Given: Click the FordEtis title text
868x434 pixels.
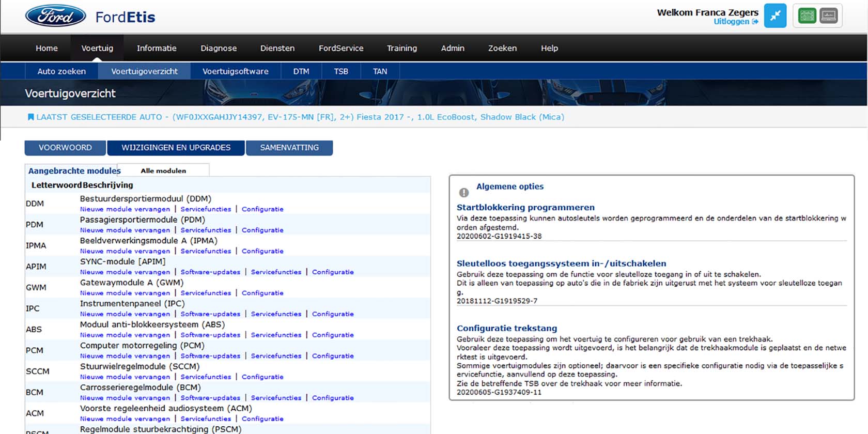Looking at the screenshot, I should [x=126, y=17].
